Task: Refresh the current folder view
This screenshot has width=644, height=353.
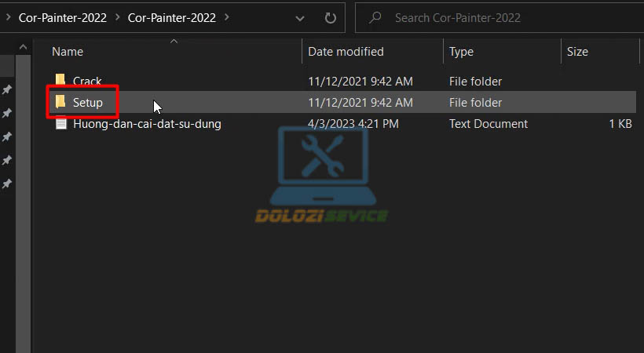Action: (331, 17)
